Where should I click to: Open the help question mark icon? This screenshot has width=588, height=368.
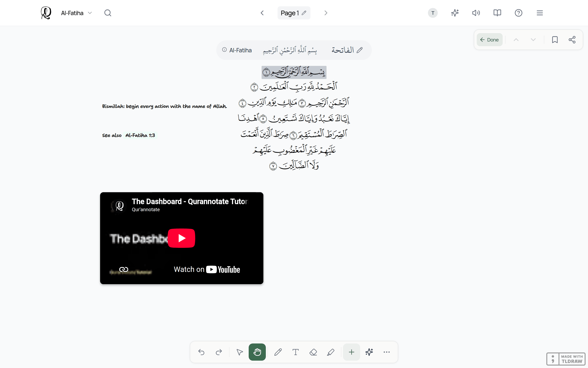click(x=519, y=13)
